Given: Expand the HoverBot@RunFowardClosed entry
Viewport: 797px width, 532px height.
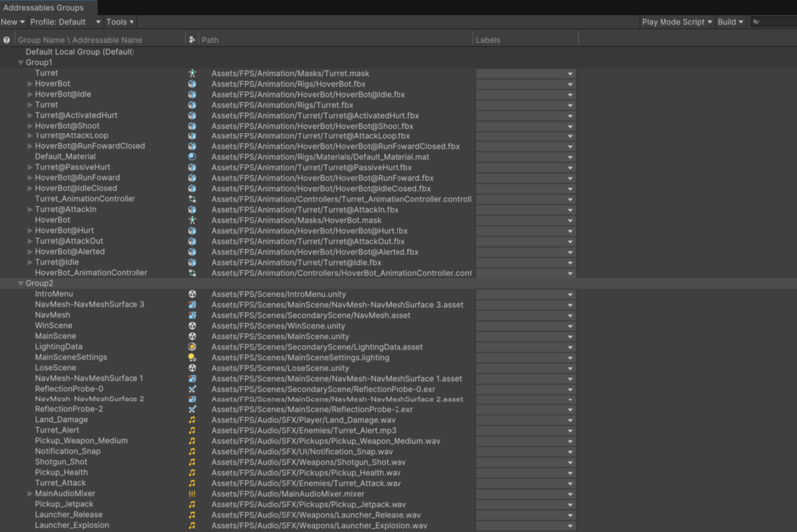Looking at the screenshot, I should tap(30, 146).
